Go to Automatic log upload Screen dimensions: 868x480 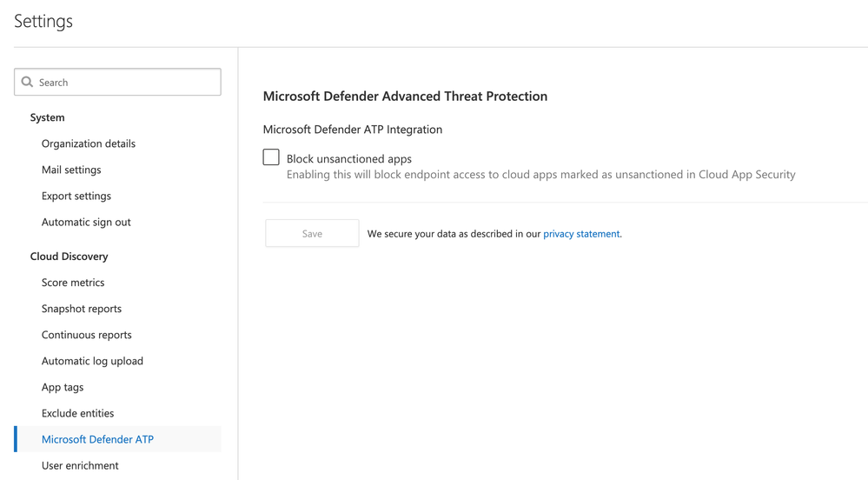click(92, 361)
